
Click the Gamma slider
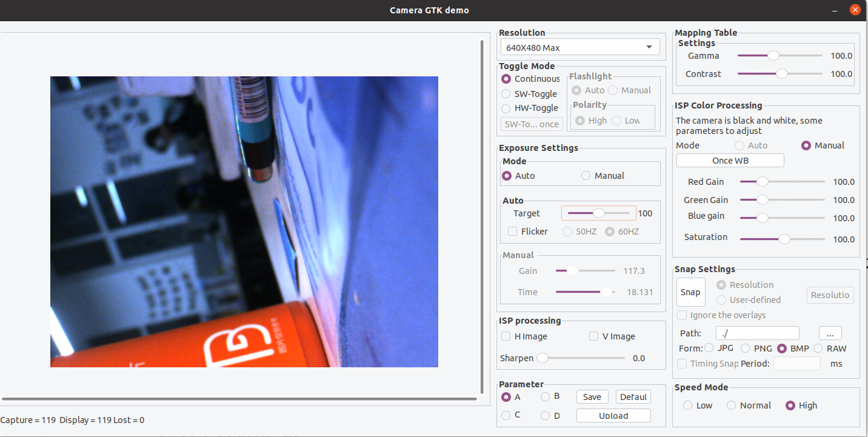point(780,56)
